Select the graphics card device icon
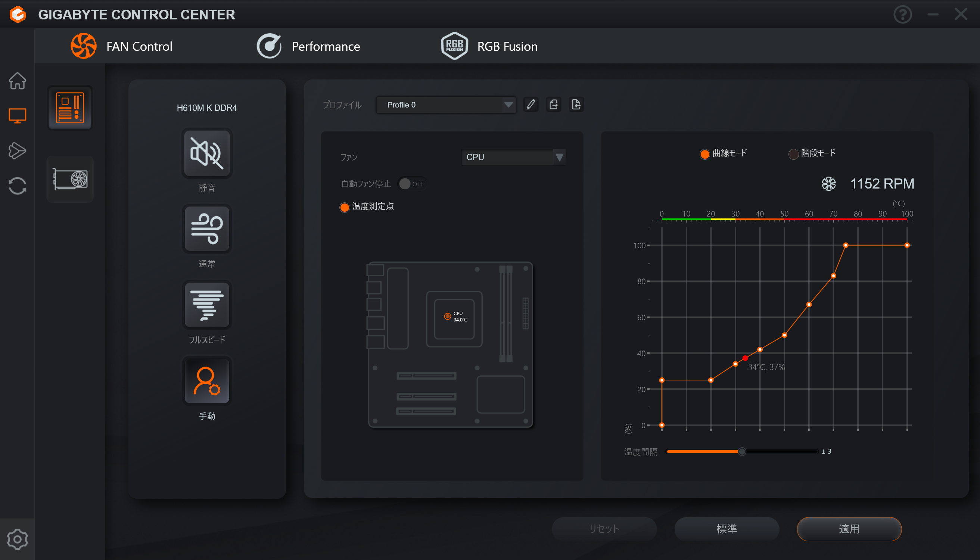 point(70,179)
